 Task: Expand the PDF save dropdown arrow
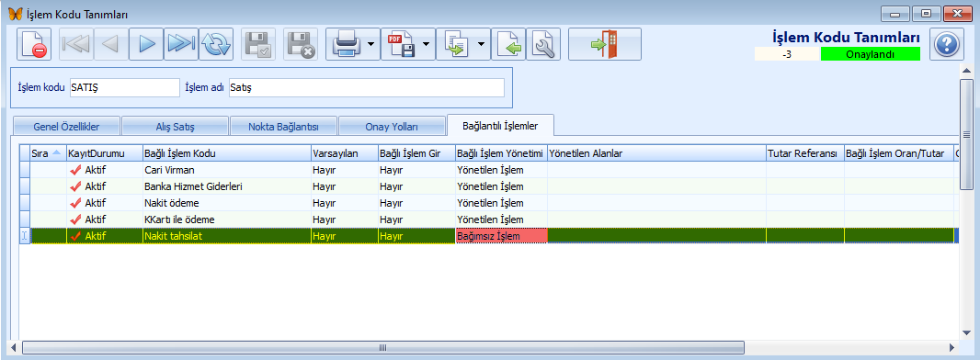coord(426,44)
